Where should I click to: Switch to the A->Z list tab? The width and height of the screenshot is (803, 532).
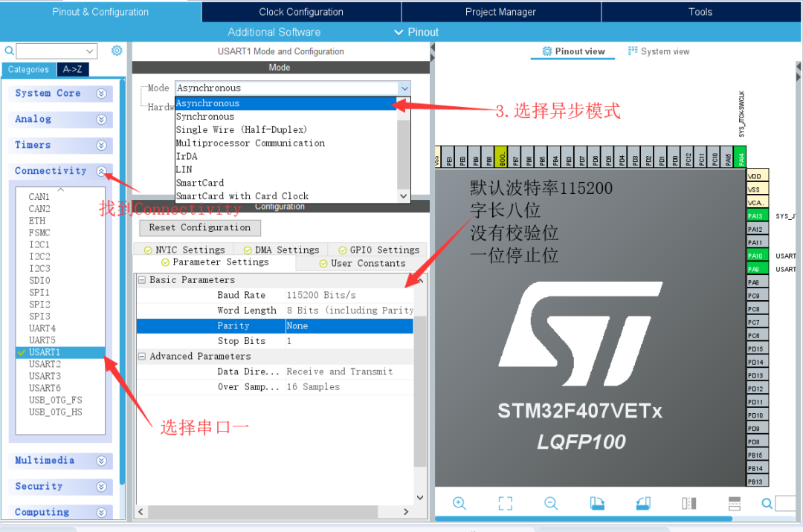click(x=72, y=69)
